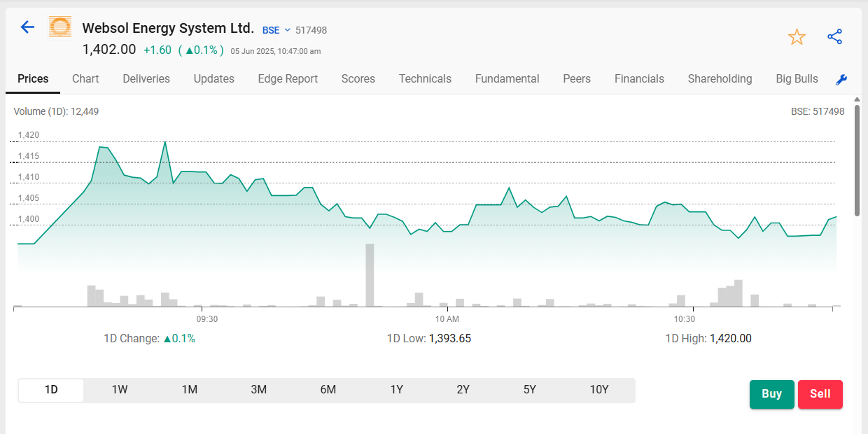Switch to the Technicals tab

[425, 79]
